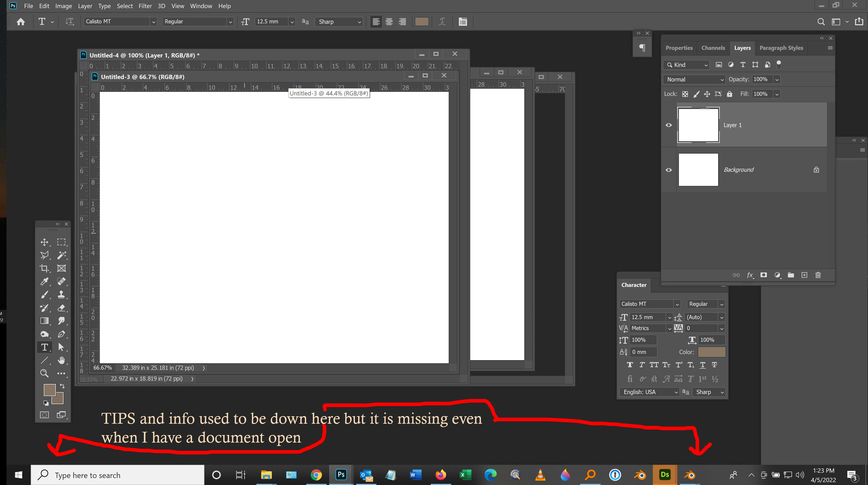Select the Move tool
The width and height of the screenshot is (868, 485).
[44, 242]
